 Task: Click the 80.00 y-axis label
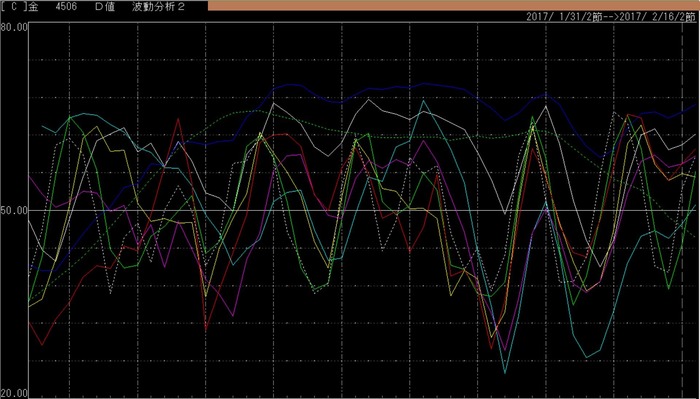14,27
